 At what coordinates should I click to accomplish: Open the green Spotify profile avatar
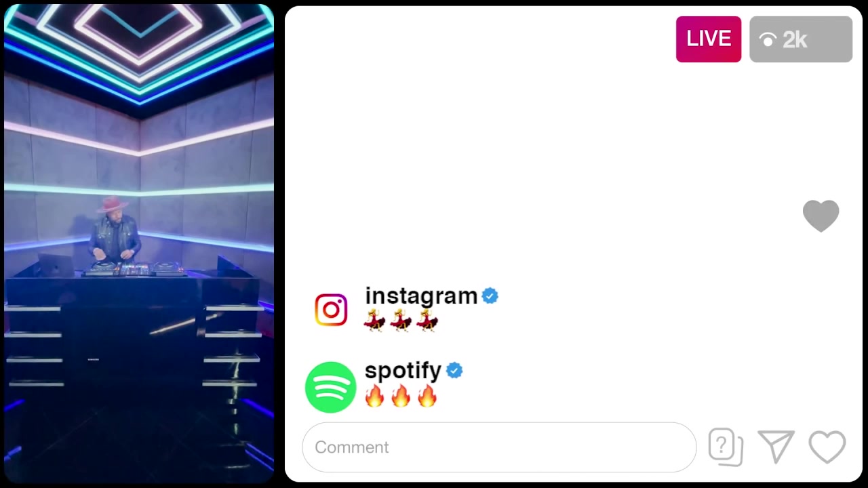331,387
